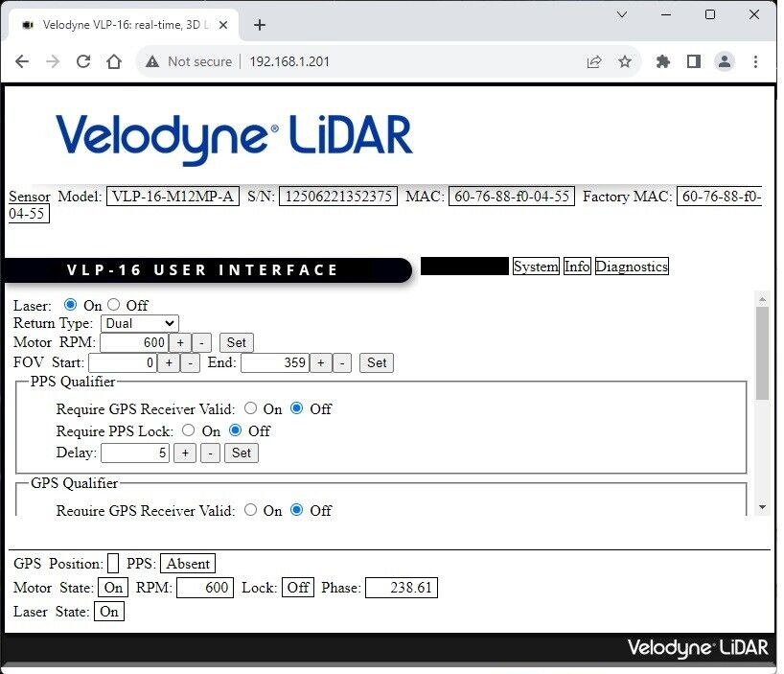Screen dimensions: 784x674
Task: Bookmark this page with star icon
Action: 625,61
